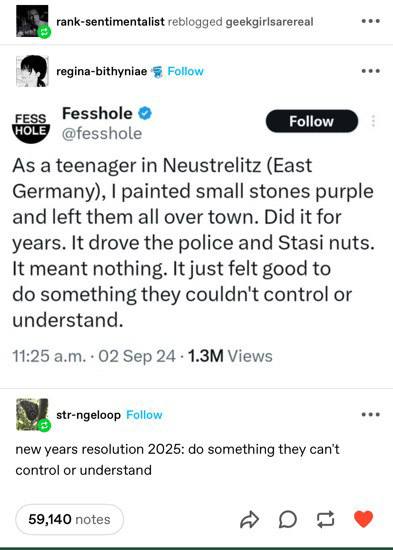393x550 pixels.
Task: Click badge icon next to regina-bithyniae name
Action: point(157,72)
